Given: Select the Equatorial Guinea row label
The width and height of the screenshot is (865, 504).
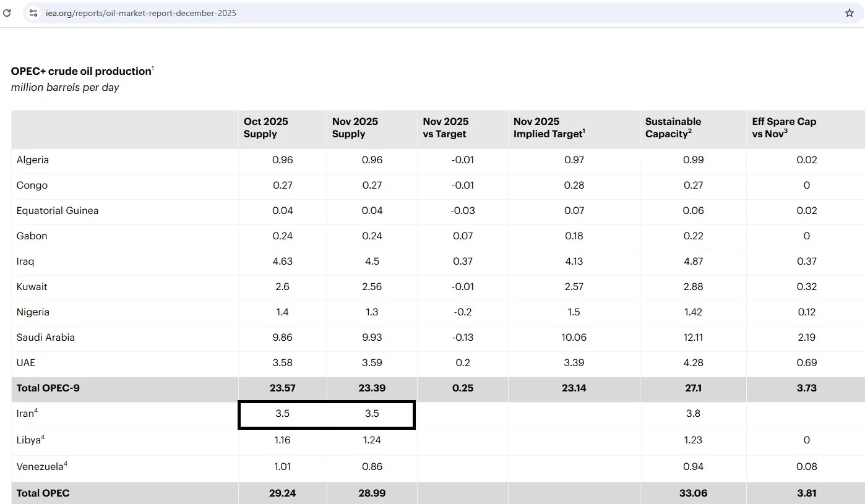Looking at the screenshot, I should pos(58,211).
